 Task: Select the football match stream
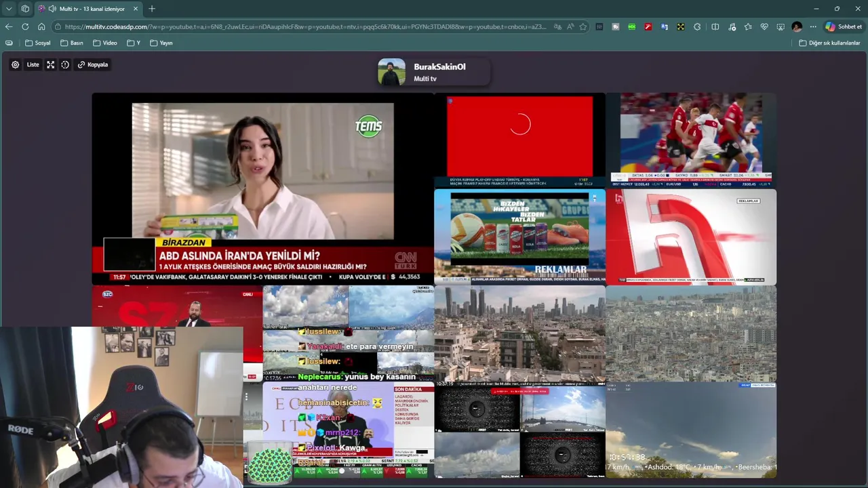point(691,140)
